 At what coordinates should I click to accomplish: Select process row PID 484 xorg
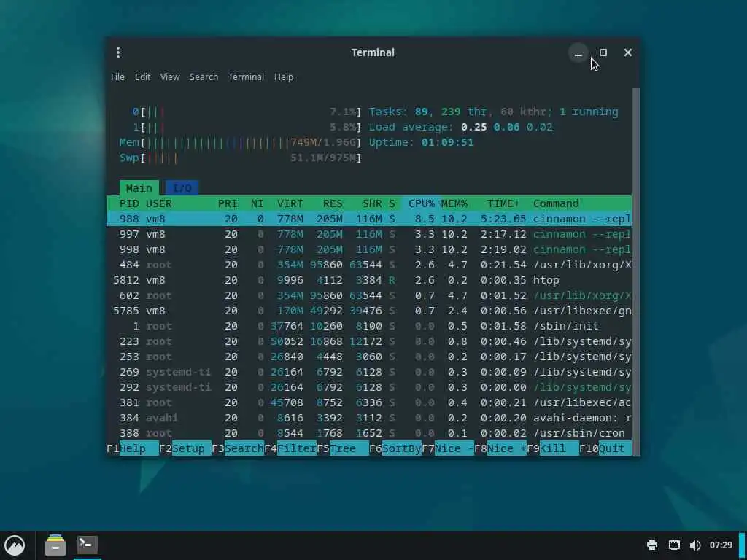369,265
